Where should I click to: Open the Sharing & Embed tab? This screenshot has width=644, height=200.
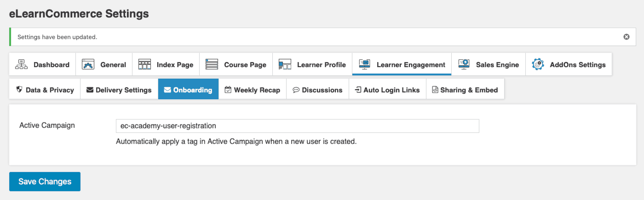[465, 89]
